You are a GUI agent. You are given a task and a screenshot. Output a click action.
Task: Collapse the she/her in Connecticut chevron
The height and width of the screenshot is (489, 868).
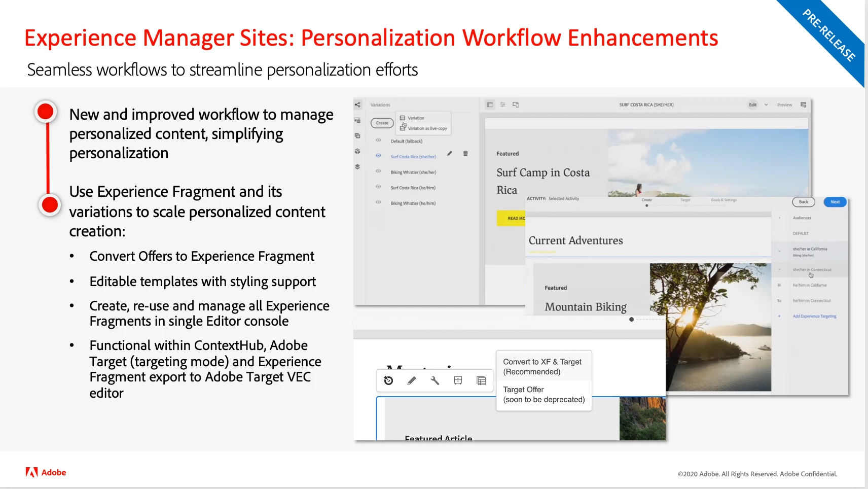click(779, 269)
